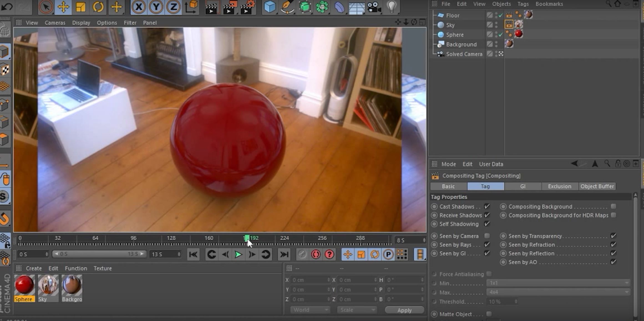The height and width of the screenshot is (321, 644).
Task: Select the Rotate tool icon
Action: [x=98, y=7]
